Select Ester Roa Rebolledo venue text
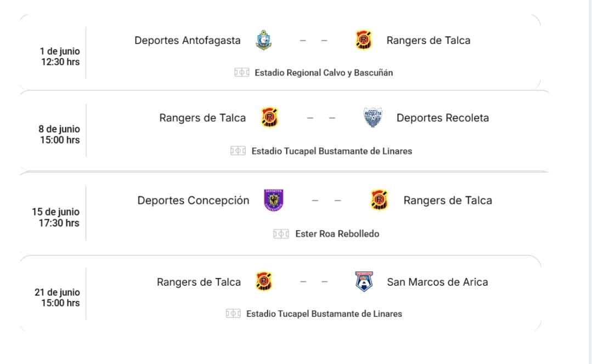 tap(337, 234)
